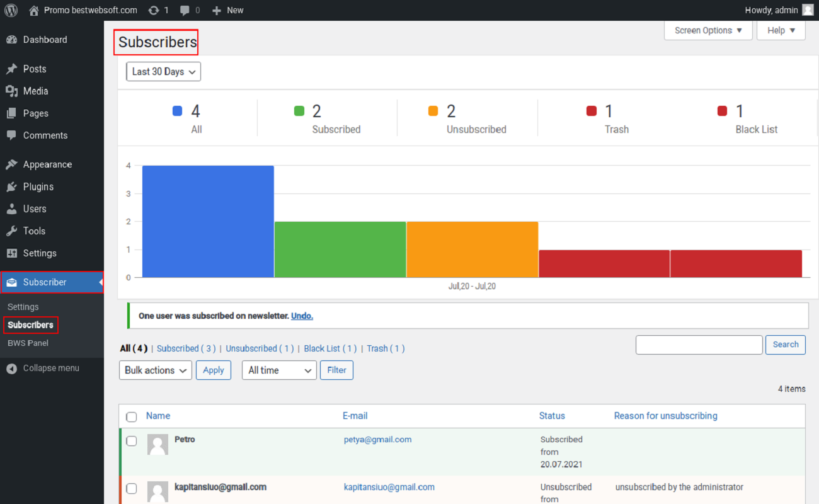Open the Appearance menu item
The width and height of the screenshot is (819, 504).
(52, 164)
